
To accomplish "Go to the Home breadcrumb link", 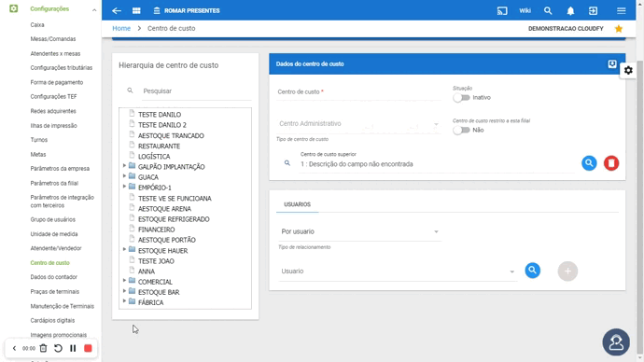I will tap(121, 29).
